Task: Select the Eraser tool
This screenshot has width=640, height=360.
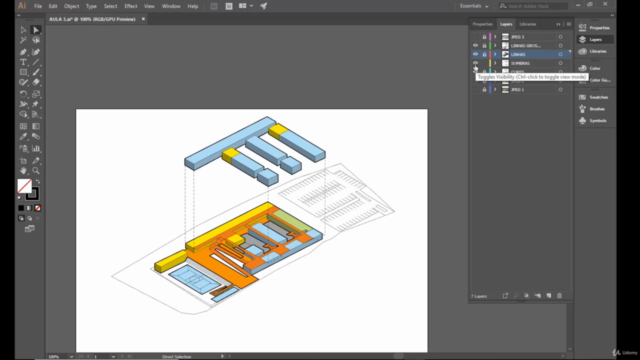Action: (x=36, y=82)
